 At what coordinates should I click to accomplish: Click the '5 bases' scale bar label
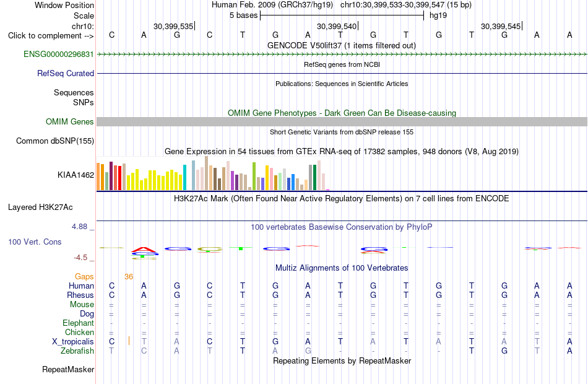243,15
